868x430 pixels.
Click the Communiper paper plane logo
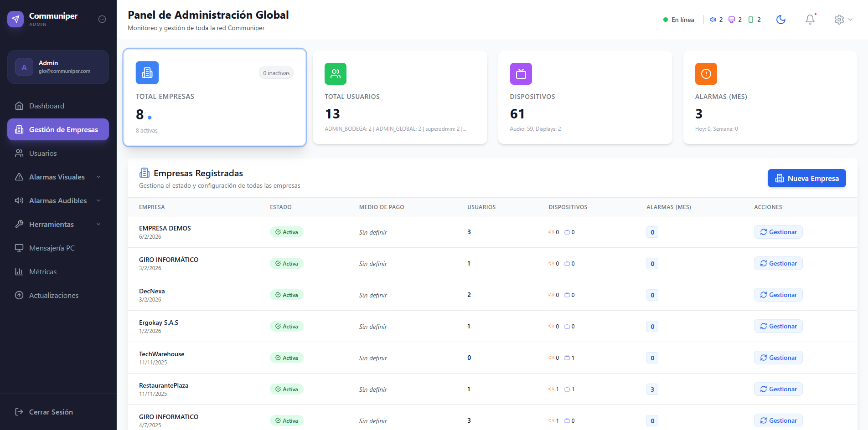click(15, 19)
